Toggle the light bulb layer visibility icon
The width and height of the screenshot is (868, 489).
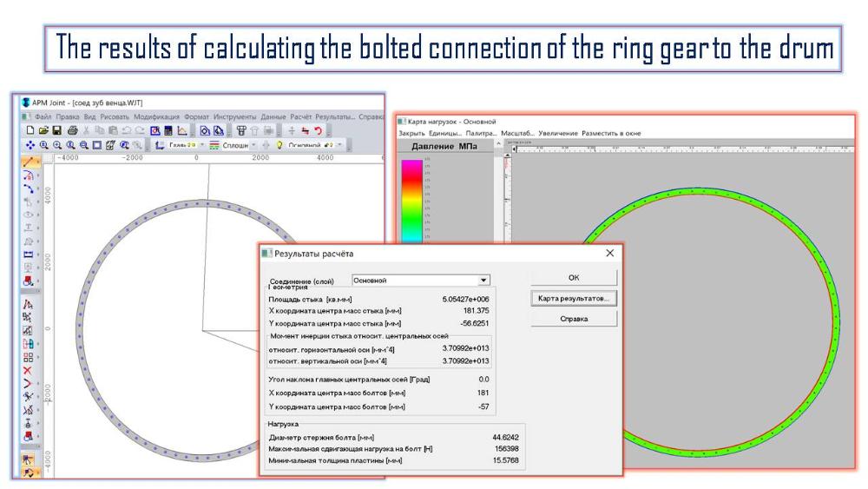click(x=280, y=145)
